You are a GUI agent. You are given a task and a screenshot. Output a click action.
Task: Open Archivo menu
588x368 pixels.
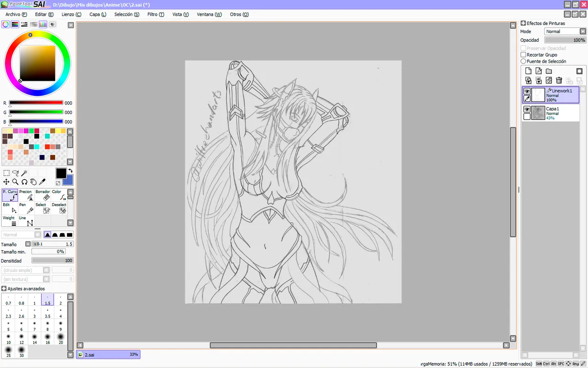(16, 14)
